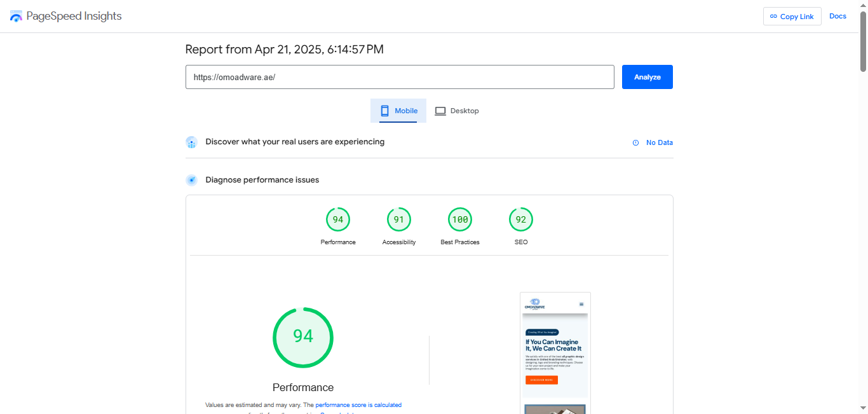Open the Docs link
Viewport: 868px width, 414px height.
pyautogui.click(x=837, y=16)
